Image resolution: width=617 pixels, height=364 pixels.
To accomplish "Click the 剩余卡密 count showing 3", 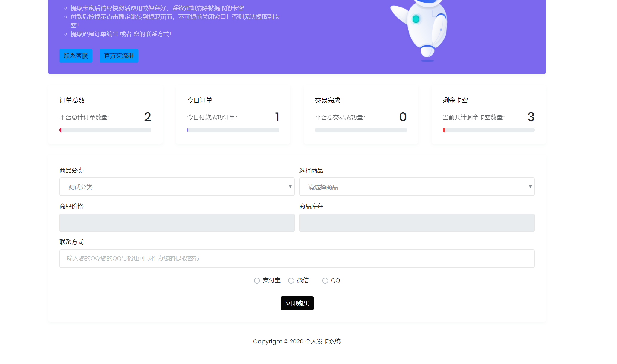I will coord(531,117).
